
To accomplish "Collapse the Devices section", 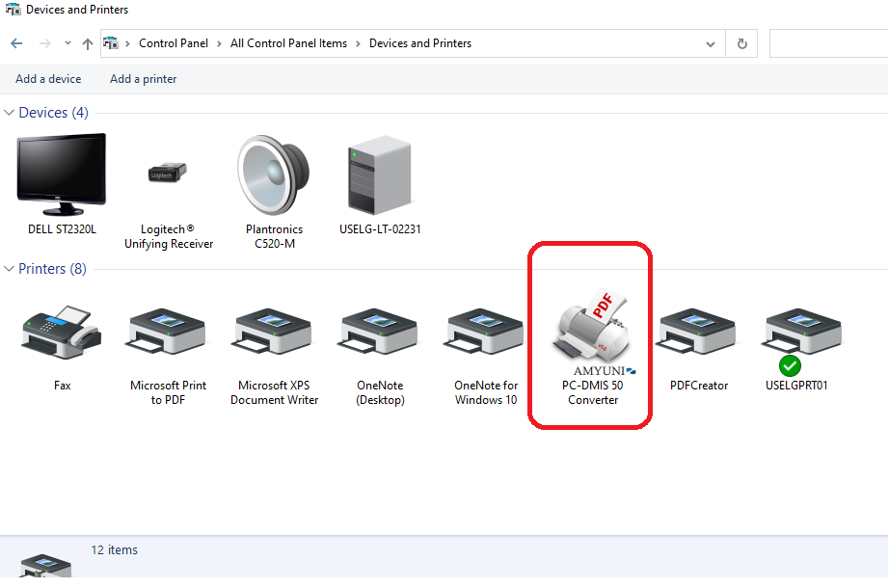I will (x=9, y=112).
